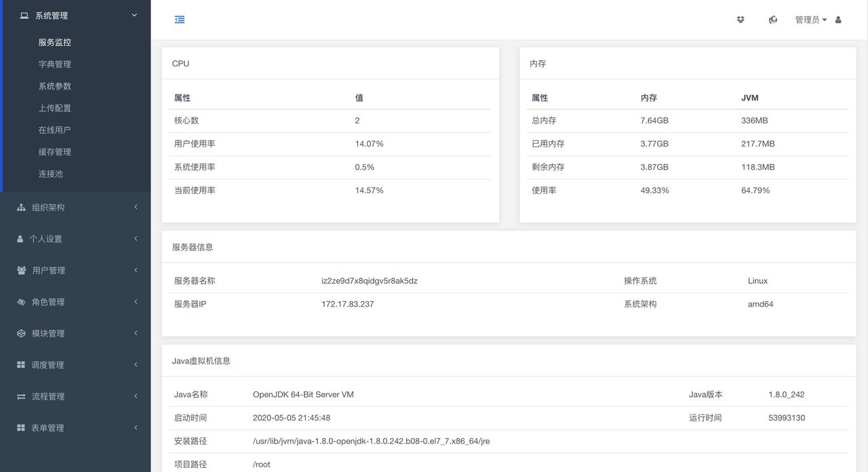Select the 组织架构 menu label
Image resolution: width=868 pixels, height=472 pixels.
48,208
